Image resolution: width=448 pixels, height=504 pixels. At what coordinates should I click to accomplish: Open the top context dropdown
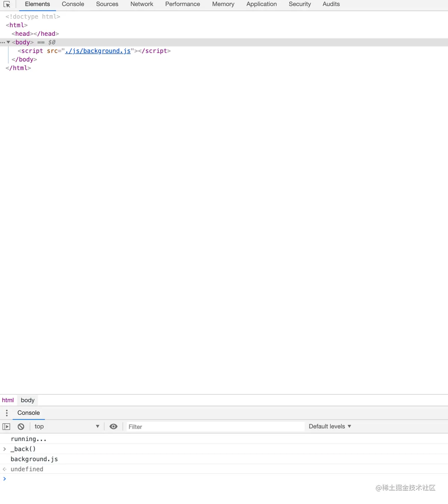[x=67, y=426]
